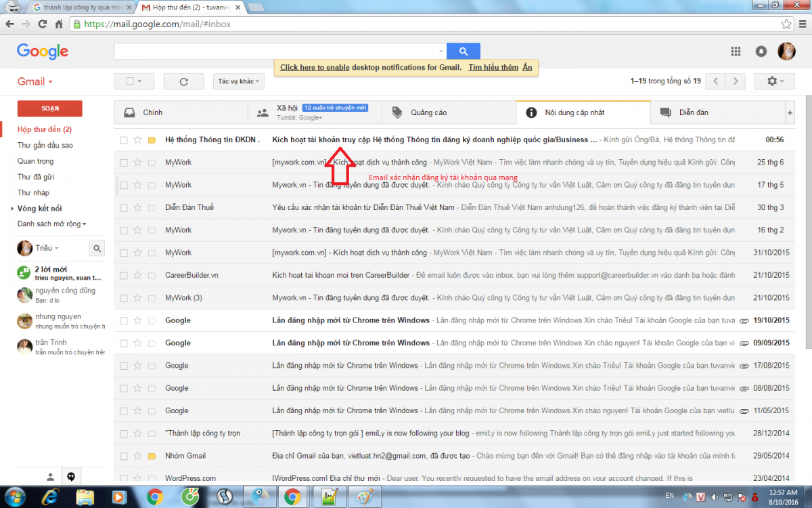This screenshot has height=508, width=812.
Task: Open the Chrome menu hamburger icon
Action: coord(802,24)
